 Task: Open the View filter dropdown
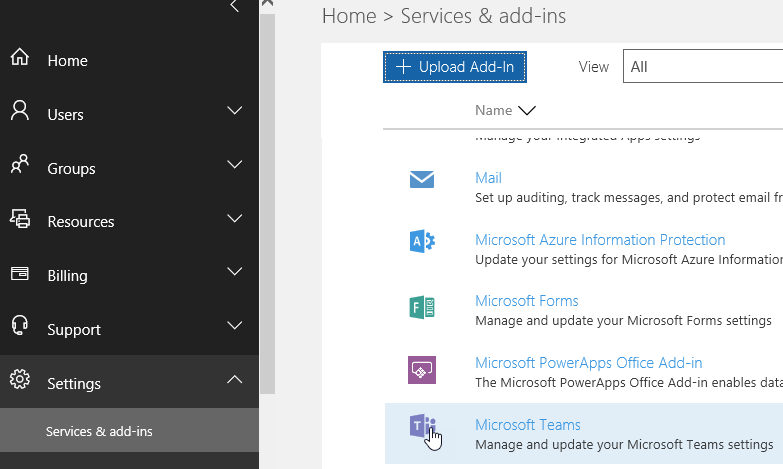pos(702,67)
